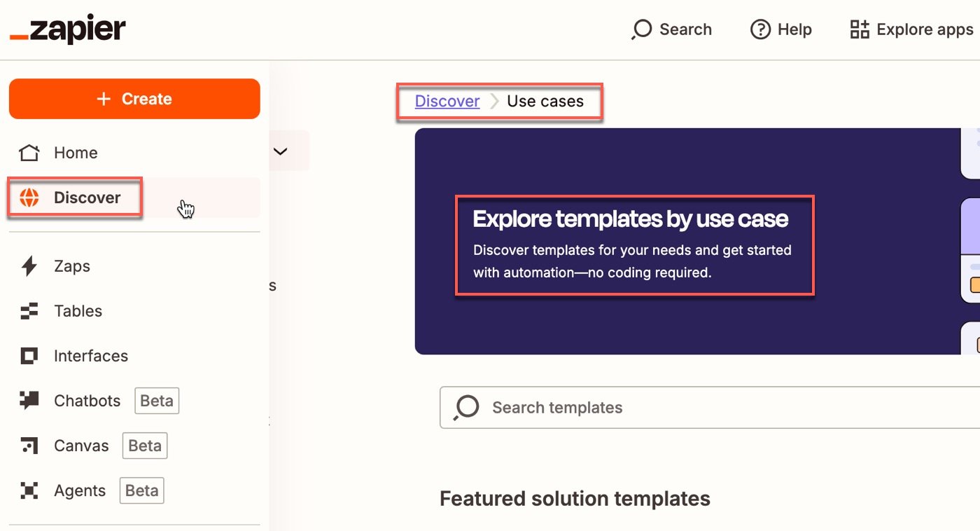Click the Chatbots icon

(29, 401)
